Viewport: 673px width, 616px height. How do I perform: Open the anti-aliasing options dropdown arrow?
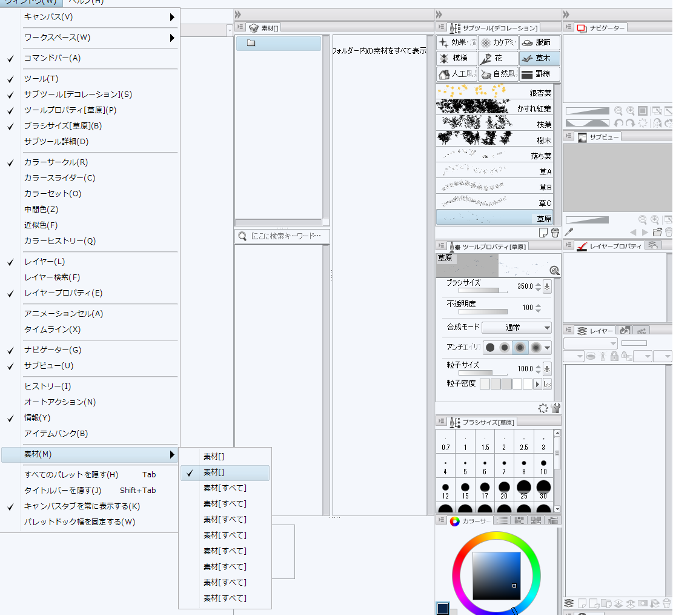click(548, 348)
